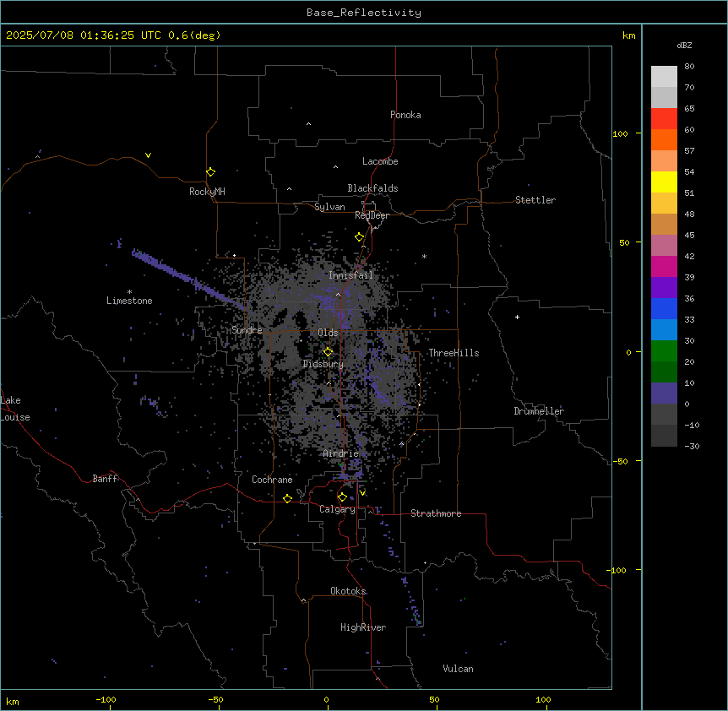
Task: Select the 36 dBZ blue color swatch
Action: [664, 309]
